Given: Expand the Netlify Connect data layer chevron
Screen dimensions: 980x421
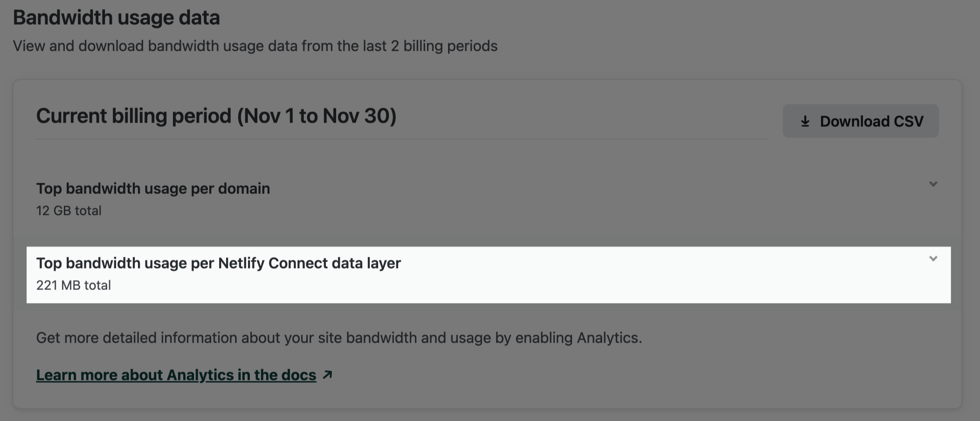Looking at the screenshot, I should (x=933, y=259).
